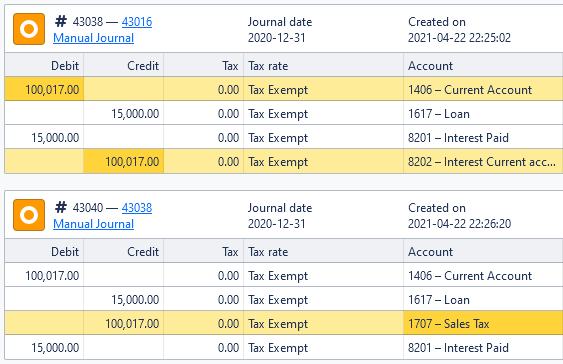Click journal number 43038 beside hash symbol
The height and width of the screenshot is (364, 563).
88,22
